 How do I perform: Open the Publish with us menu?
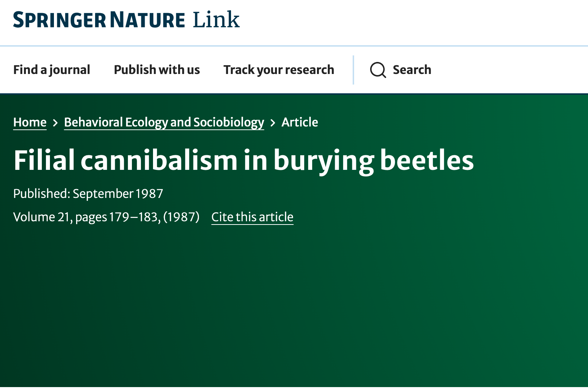(157, 70)
